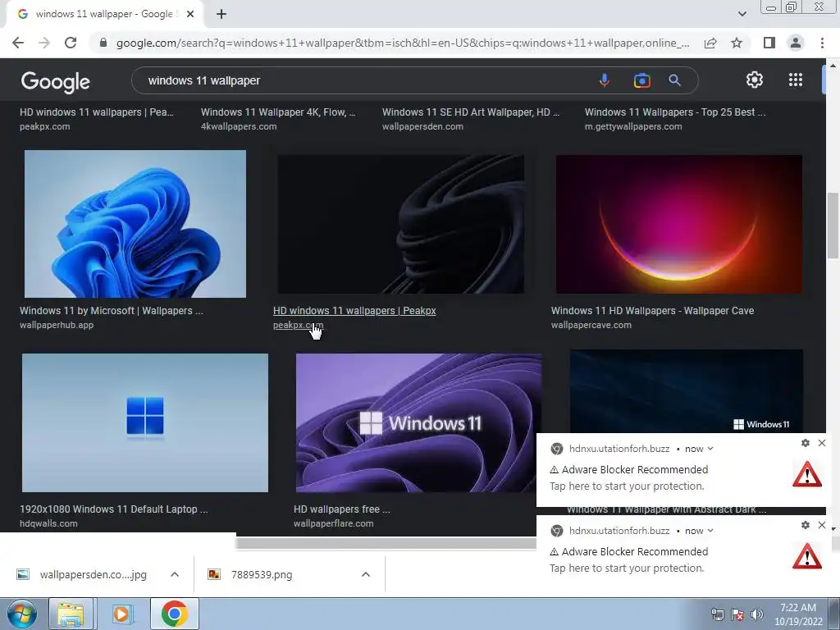
Task: Open Windows Media Player from the taskbar
Action: 121,614
